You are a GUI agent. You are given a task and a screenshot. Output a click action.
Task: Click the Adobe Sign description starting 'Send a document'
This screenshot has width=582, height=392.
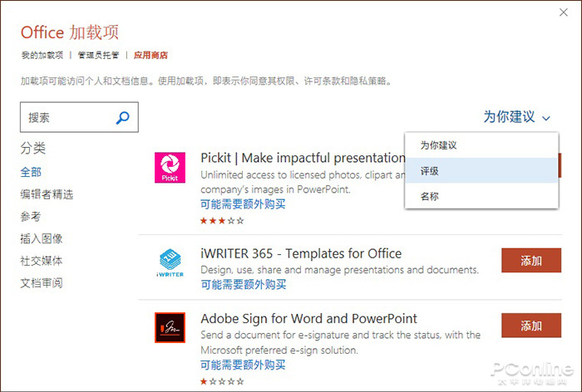pos(340,342)
